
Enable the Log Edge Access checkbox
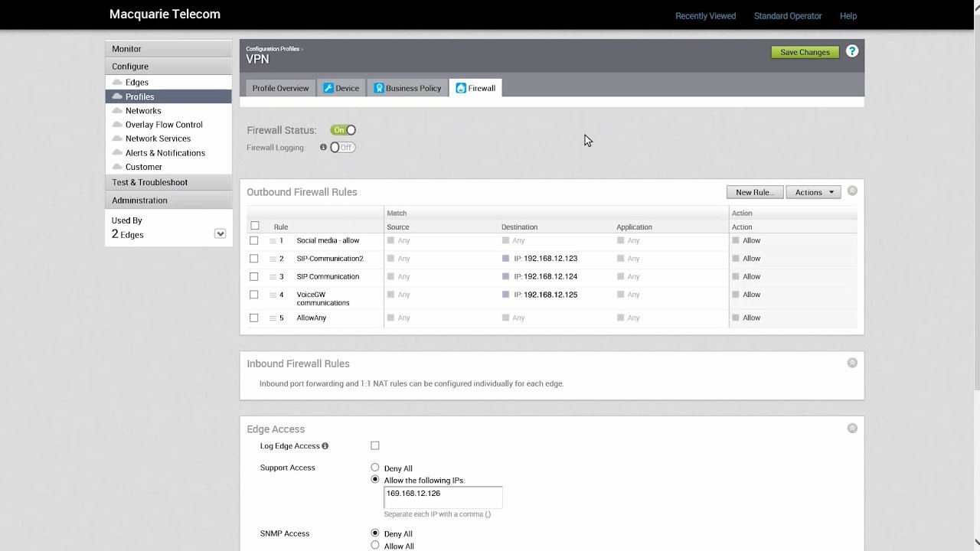[x=374, y=445]
